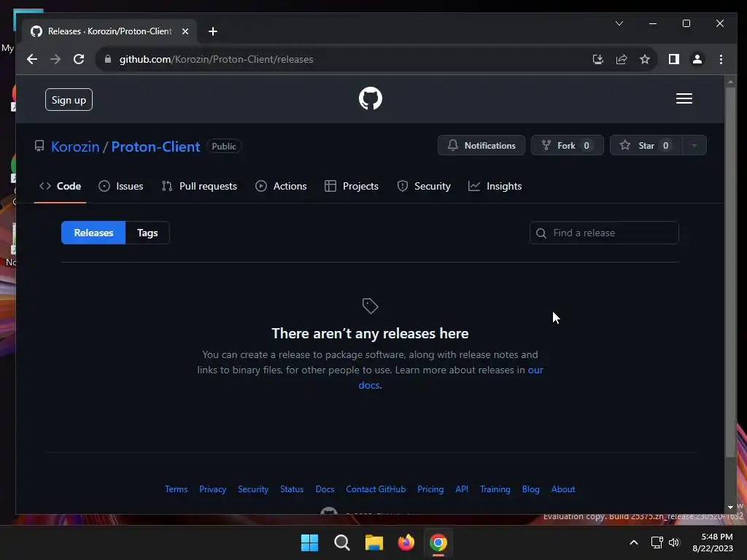This screenshot has width=747, height=560.
Task: Open the hamburger navigation menu
Action: point(684,98)
